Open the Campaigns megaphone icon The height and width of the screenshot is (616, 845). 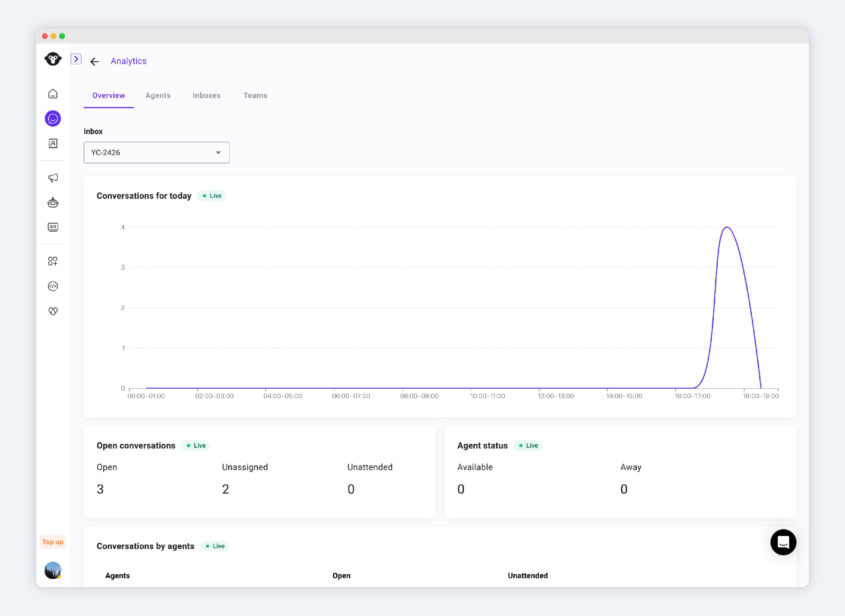[x=53, y=178]
